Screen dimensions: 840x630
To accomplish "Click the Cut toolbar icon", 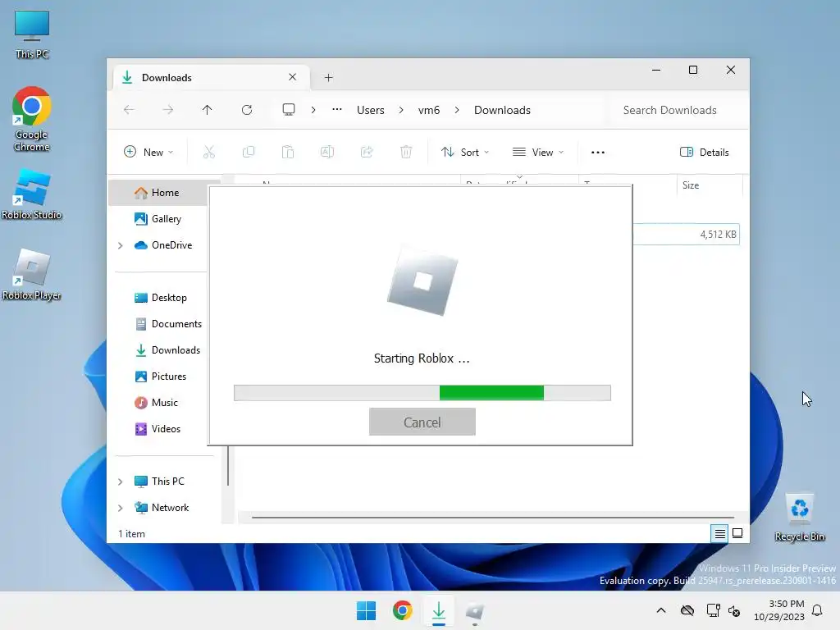I will click(x=209, y=152).
